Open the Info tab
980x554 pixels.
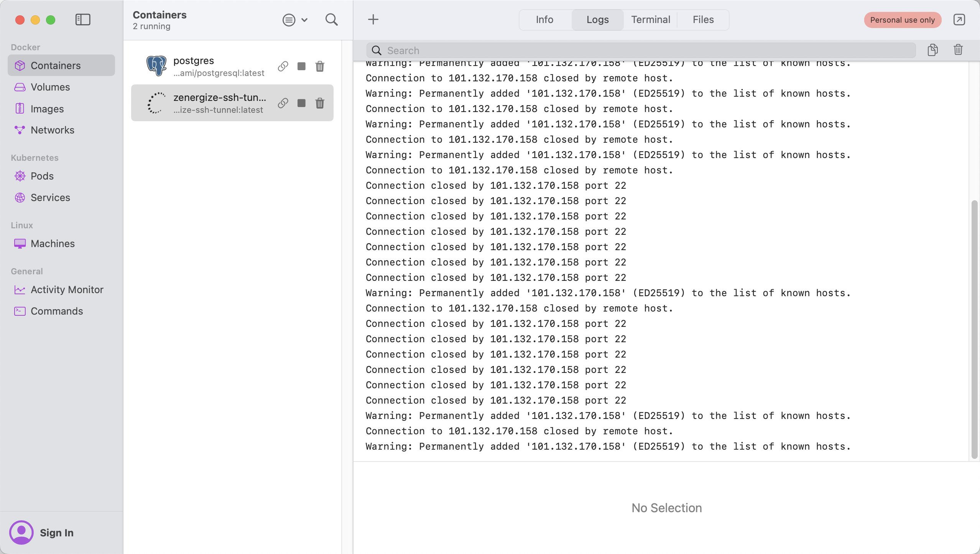tap(544, 20)
